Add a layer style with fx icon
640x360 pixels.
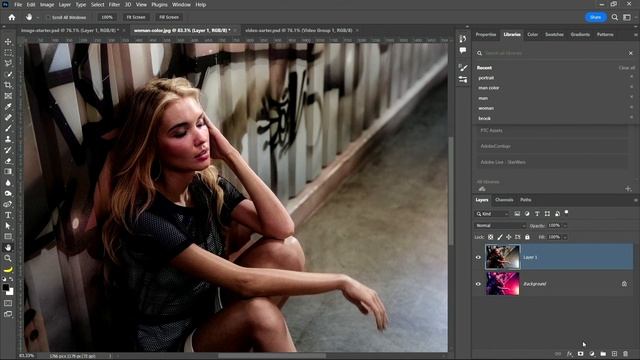[x=569, y=354]
